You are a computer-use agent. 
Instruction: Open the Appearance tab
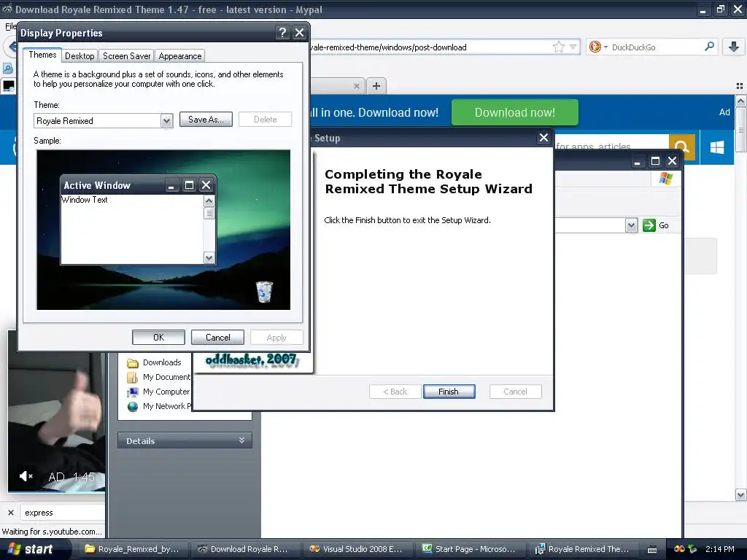pyautogui.click(x=179, y=56)
